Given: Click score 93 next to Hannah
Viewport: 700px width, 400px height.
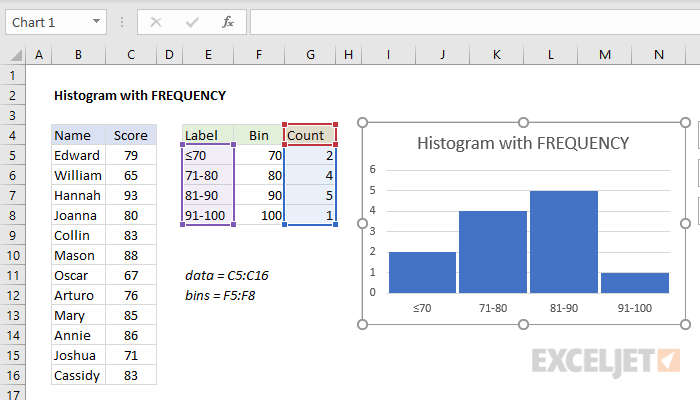Looking at the screenshot, I should click(x=131, y=196).
